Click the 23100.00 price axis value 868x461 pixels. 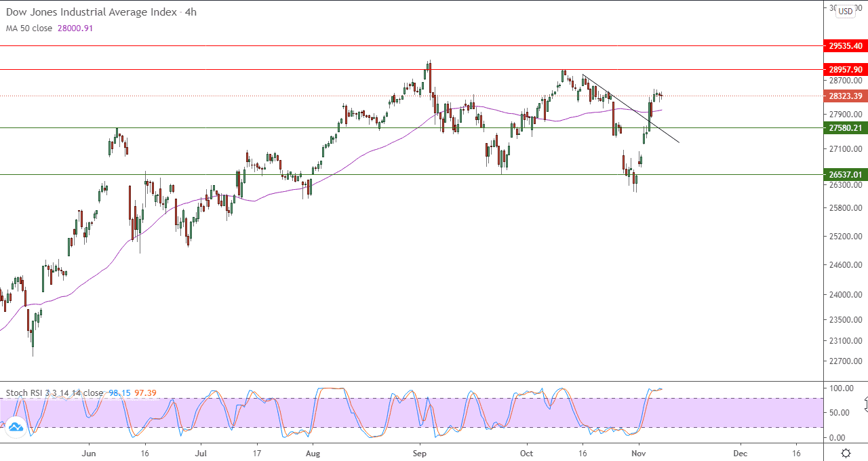[x=845, y=340]
